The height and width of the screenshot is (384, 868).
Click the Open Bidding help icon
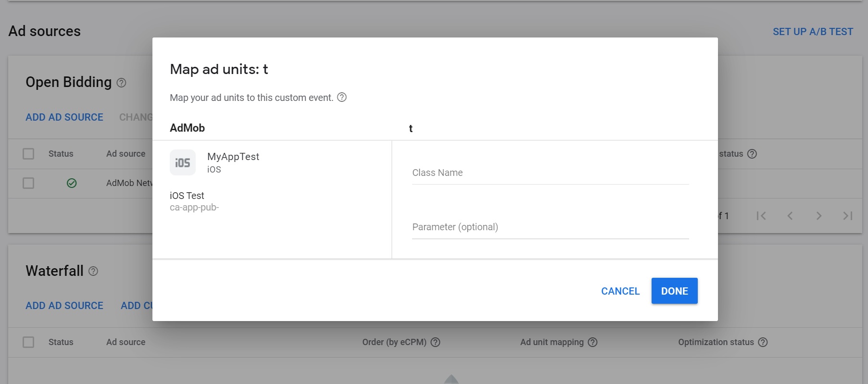coord(122,83)
